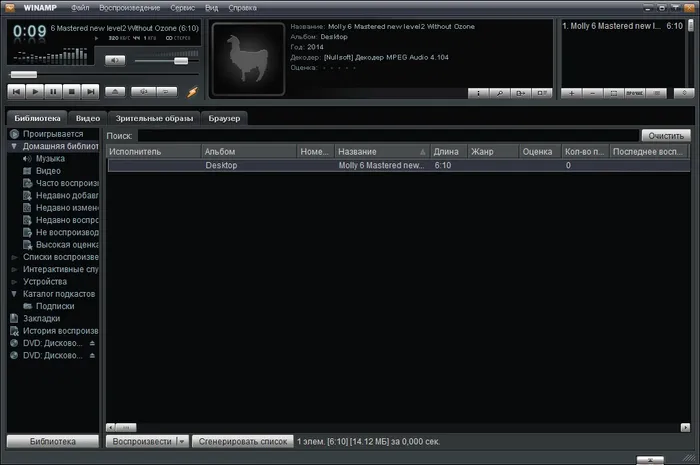Click the playlist up/down arrows button
This screenshot has width=700, height=465.
pyautogui.click(x=684, y=93)
